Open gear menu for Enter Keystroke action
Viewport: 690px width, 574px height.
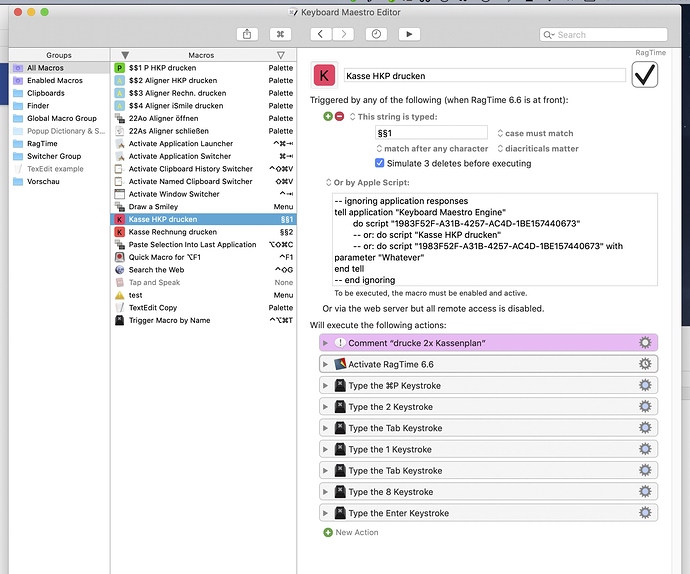click(x=645, y=512)
